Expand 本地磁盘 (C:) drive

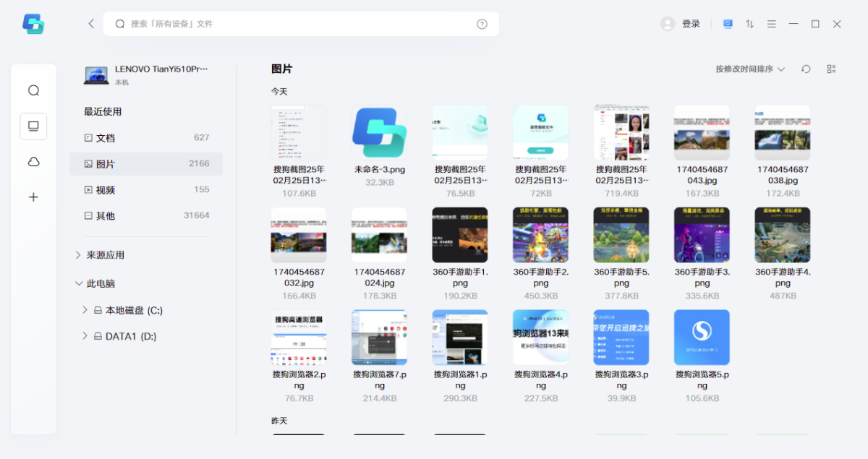85,310
